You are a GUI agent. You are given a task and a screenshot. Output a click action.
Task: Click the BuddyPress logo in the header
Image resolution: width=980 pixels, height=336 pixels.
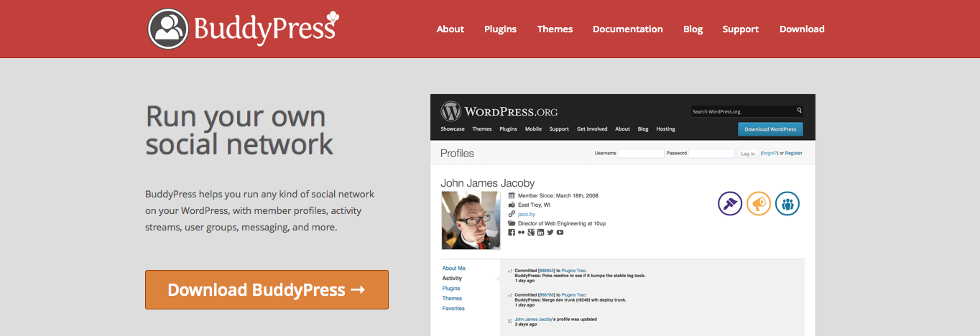tap(243, 28)
